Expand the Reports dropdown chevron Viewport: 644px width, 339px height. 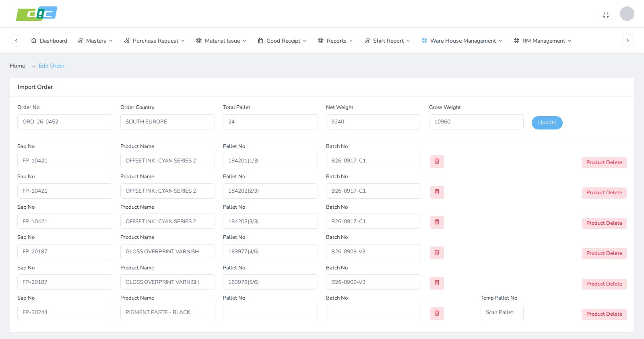pos(351,41)
